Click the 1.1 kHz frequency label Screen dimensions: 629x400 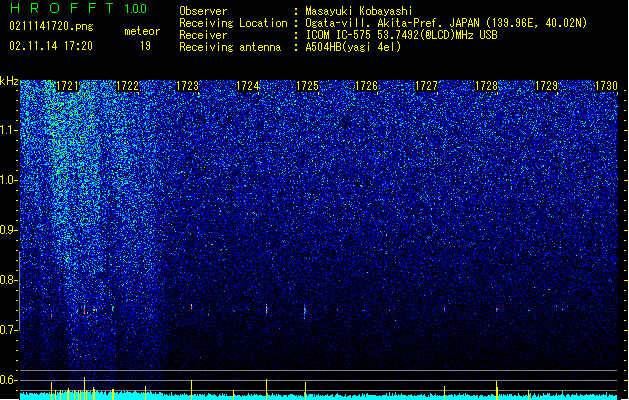pos(9,130)
